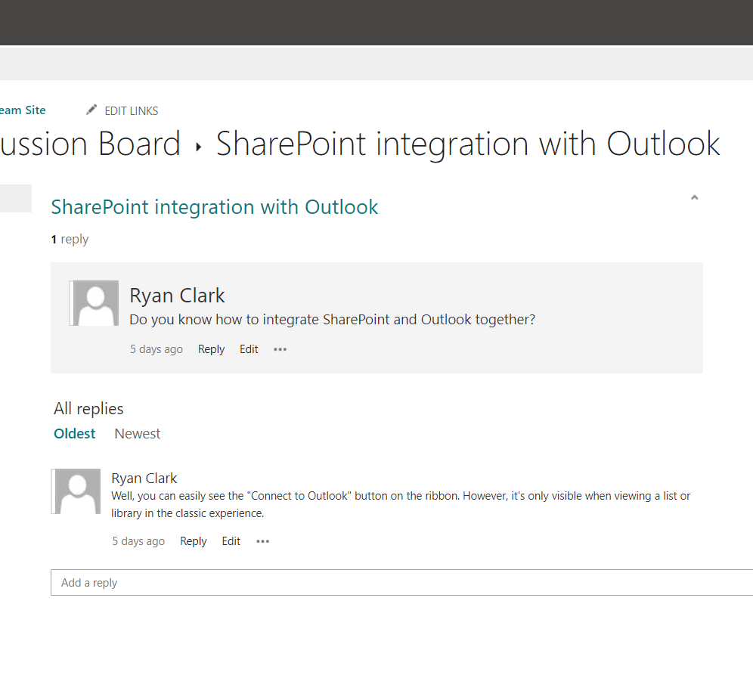Focus the 'Add a reply' text box

pyautogui.click(x=401, y=582)
